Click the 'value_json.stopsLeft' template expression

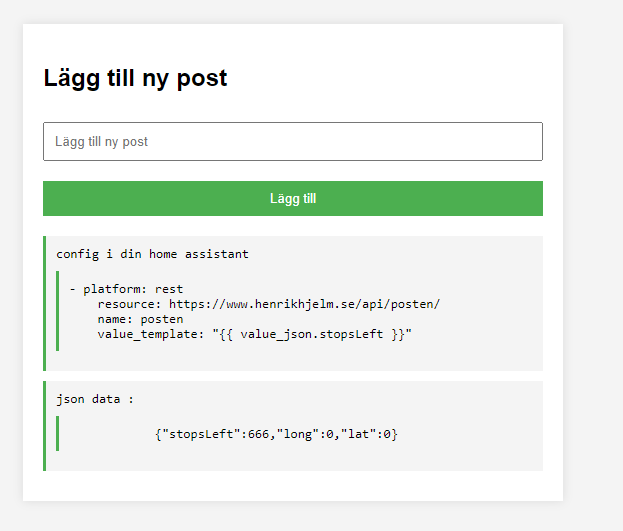pyautogui.click(x=312, y=334)
